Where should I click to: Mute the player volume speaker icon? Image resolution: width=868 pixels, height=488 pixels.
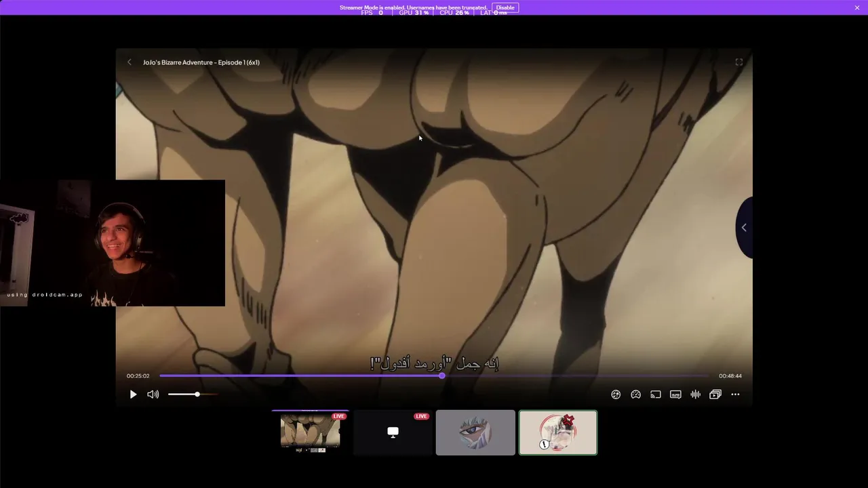pyautogui.click(x=153, y=394)
